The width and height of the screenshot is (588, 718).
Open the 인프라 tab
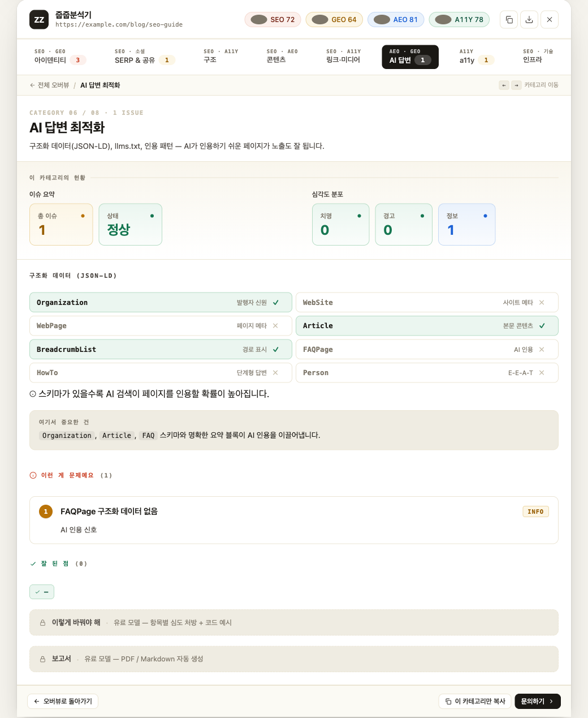538,57
